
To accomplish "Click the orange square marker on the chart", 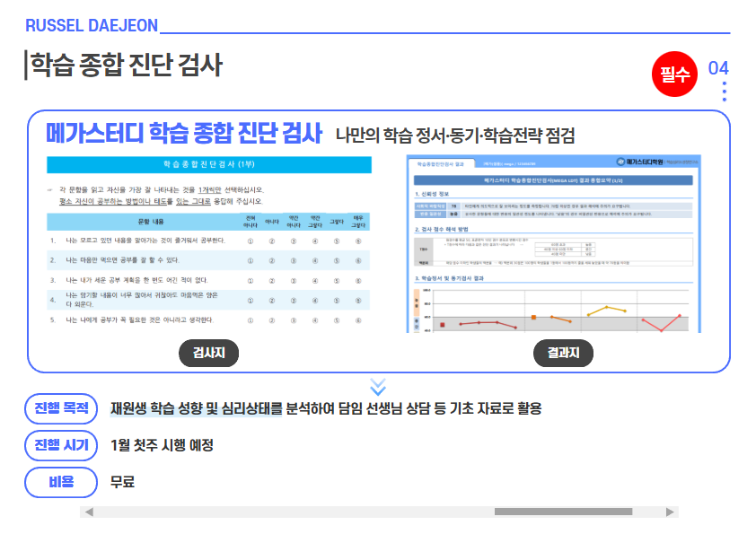I will pos(534,317).
